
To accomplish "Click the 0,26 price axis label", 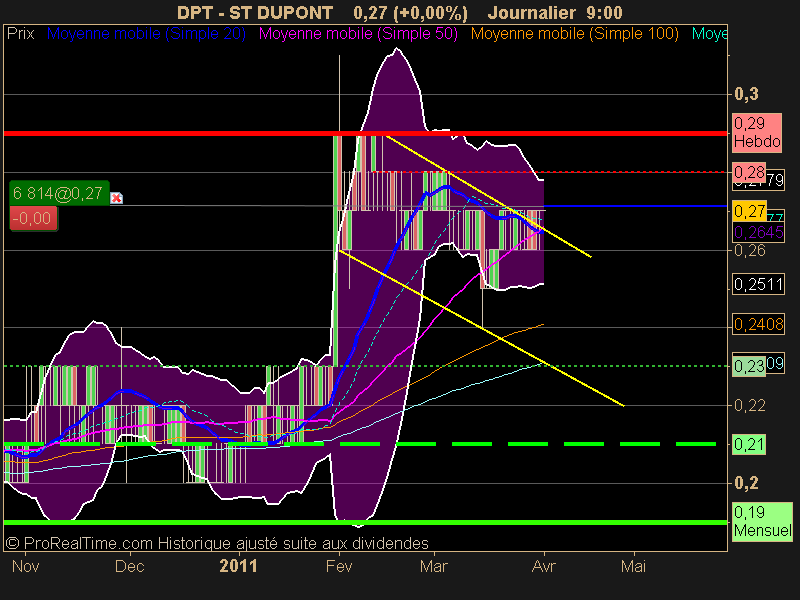I will (x=749, y=251).
